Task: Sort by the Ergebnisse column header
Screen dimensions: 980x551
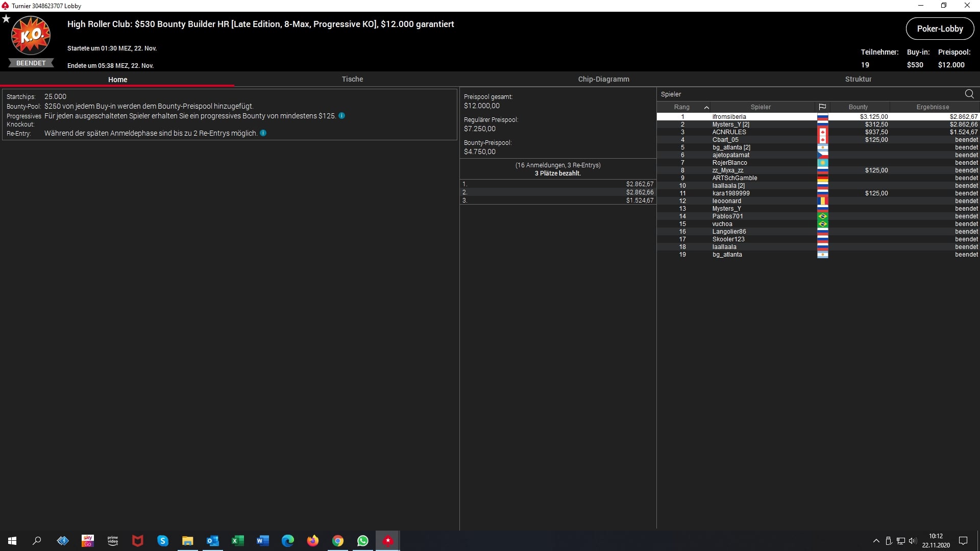Action: pyautogui.click(x=933, y=107)
